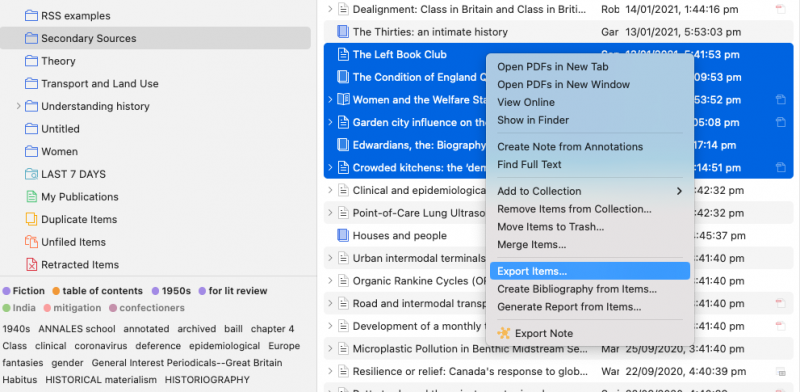Filter by the confectioners tag
The height and width of the screenshot is (392, 800).
pyautogui.click(x=147, y=308)
